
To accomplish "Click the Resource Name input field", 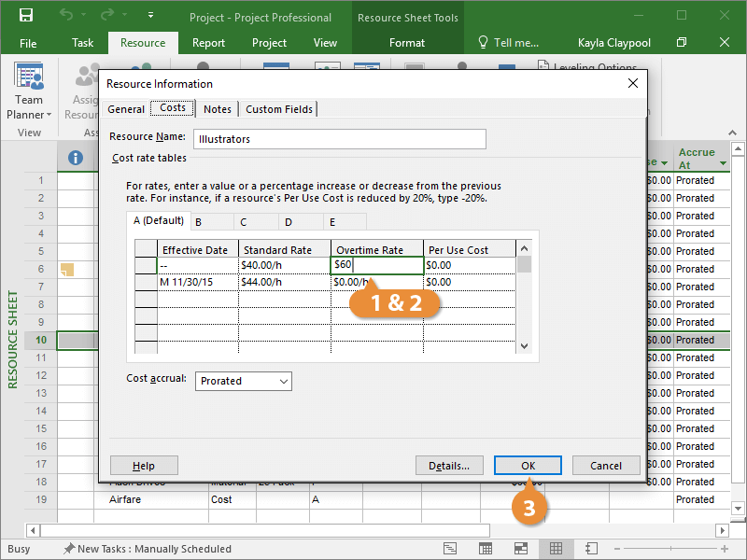I will click(x=340, y=139).
